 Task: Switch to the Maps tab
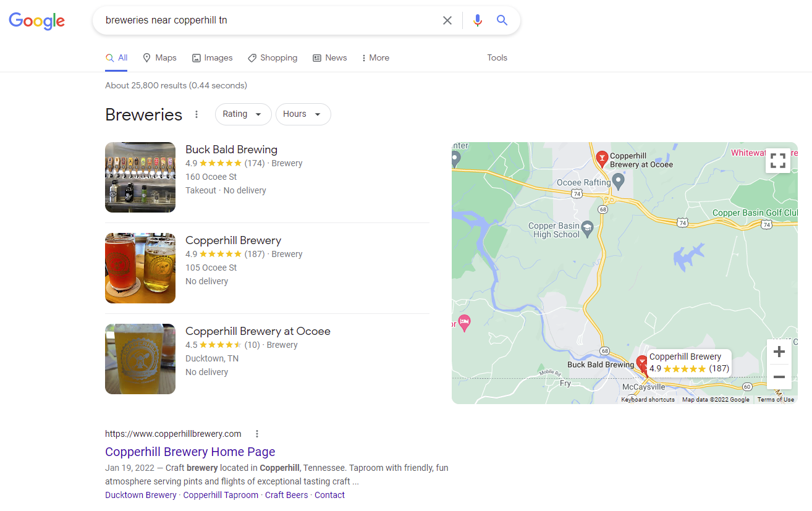[x=159, y=57]
